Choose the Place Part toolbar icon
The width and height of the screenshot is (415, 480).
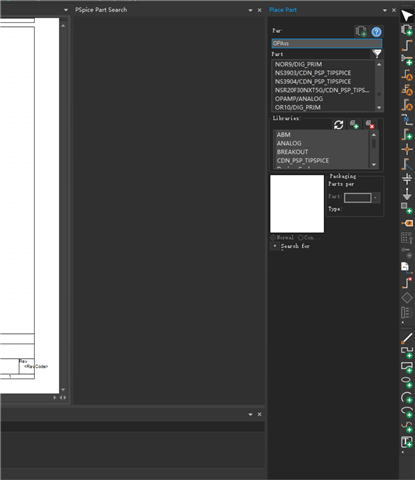(407, 30)
